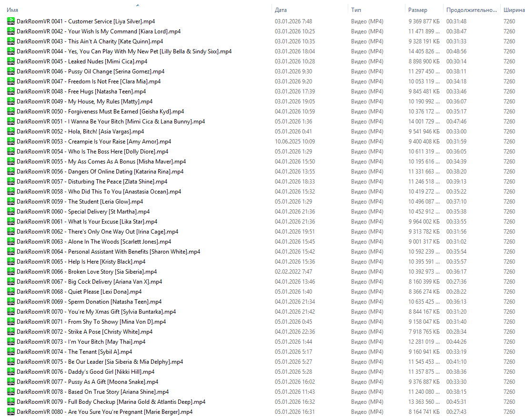Click MP4 icon of DarkRoomVR 0057 file

pyautogui.click(x=10, y=182)
